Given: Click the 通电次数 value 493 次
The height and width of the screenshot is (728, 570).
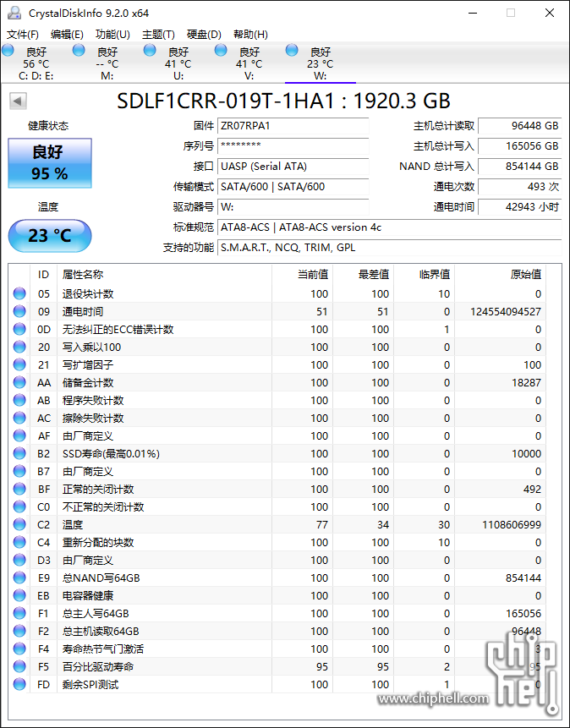Looking at the screenshot, I should [520, 187].
